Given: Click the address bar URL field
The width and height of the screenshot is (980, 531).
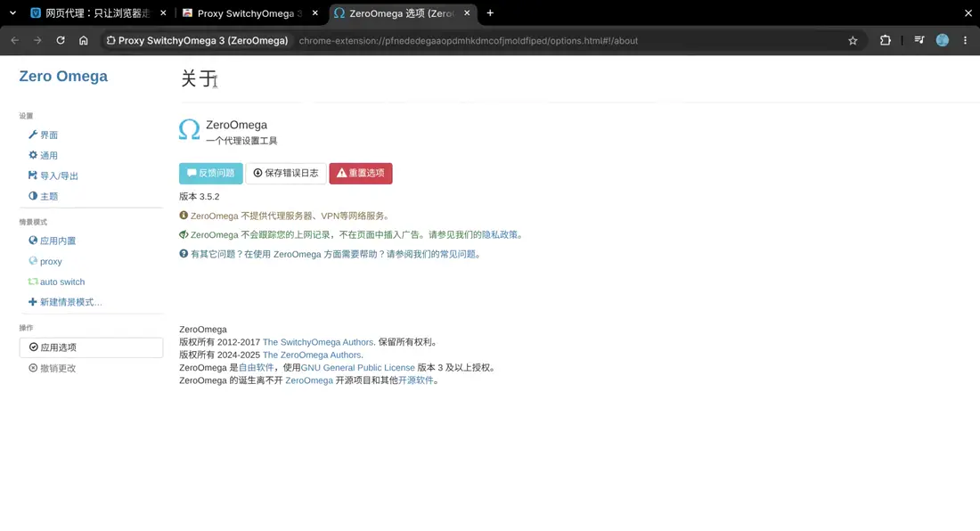Looking at the screenshot, I should (468, 41).
